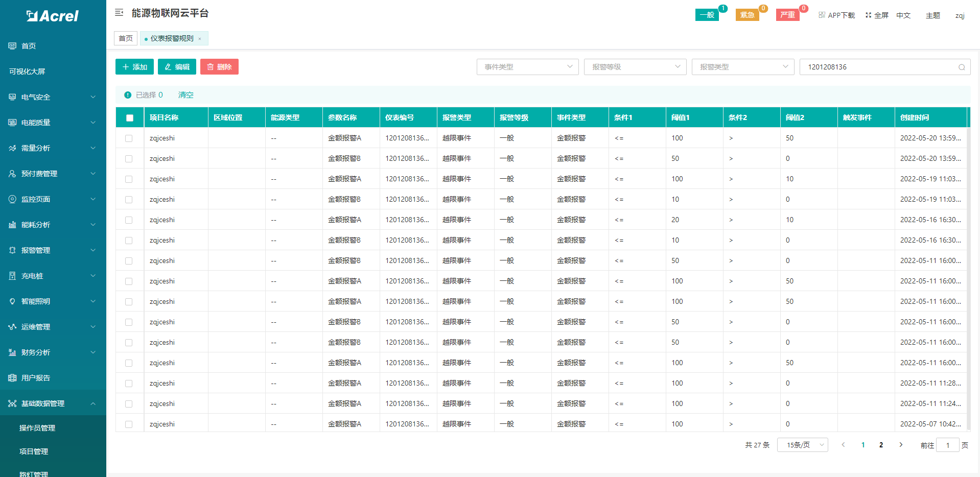Click the 需量分析 sidebar icon

click(x=12, y=148)
